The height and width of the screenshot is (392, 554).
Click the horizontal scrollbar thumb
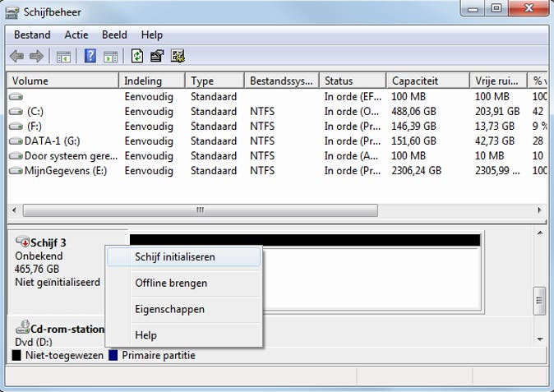coord(201,210)
